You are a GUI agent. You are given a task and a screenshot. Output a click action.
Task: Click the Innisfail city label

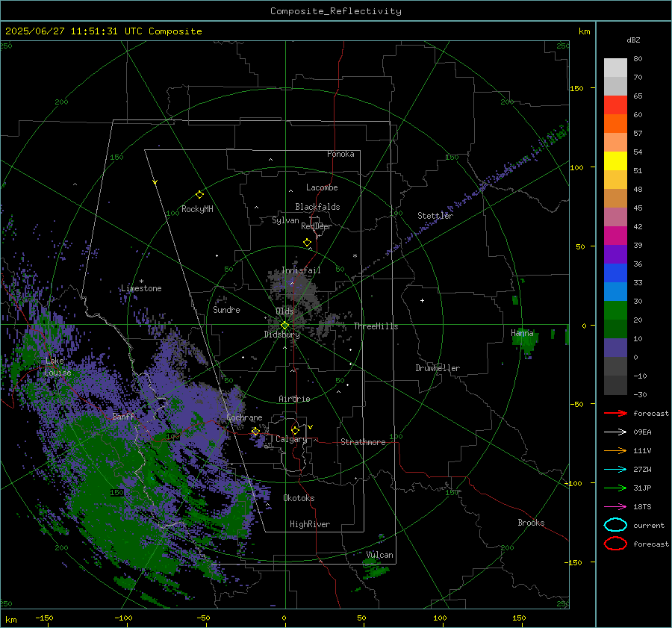click(301, 270)
